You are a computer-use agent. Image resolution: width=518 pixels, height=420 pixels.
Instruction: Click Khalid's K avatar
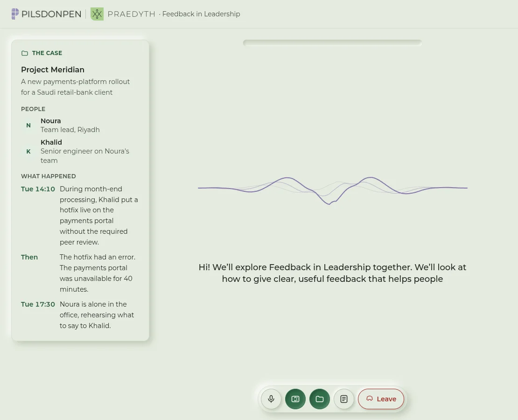tap(28, 151)
